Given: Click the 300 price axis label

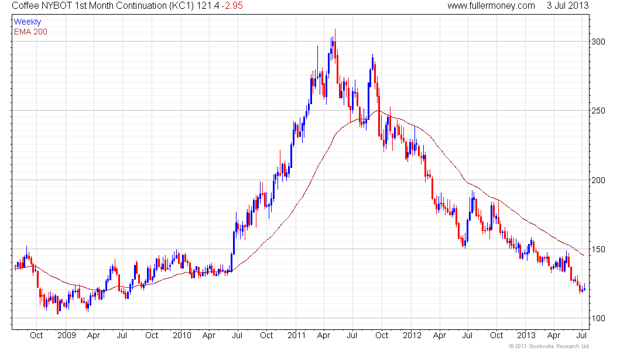Looking at the screenshot, I should tap(599, 42).
